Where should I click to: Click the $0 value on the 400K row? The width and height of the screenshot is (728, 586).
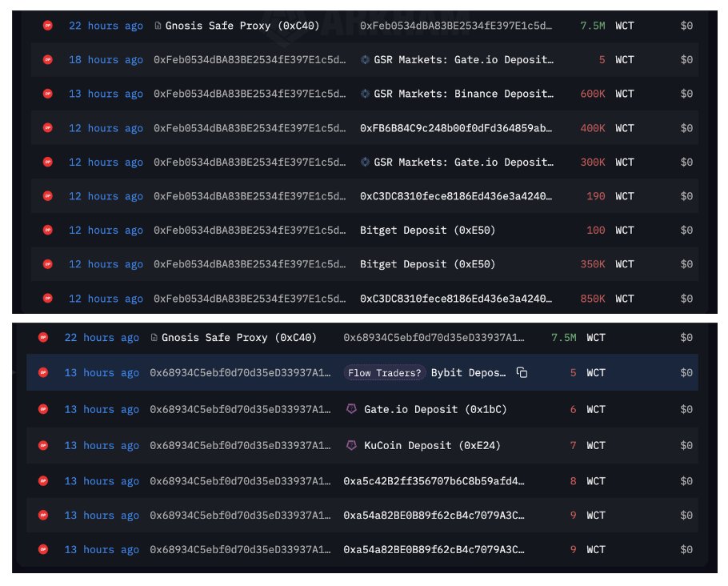point(686,128)
